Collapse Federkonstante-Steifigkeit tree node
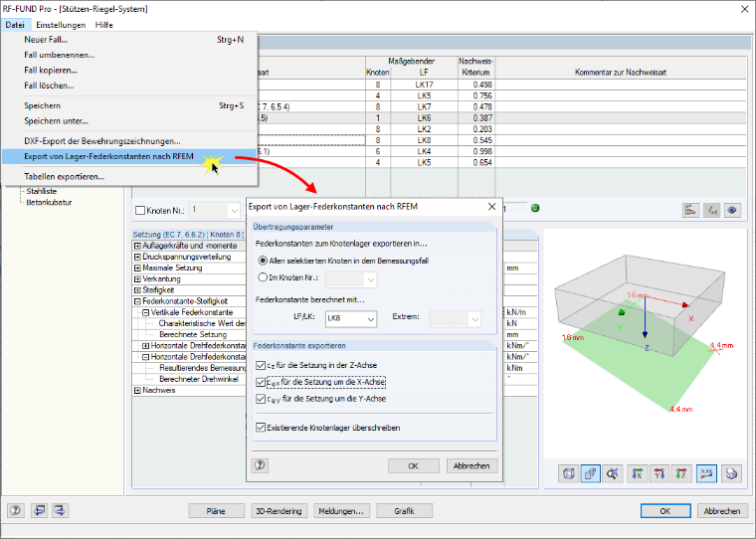Viewport: 756px width, 539px height. (137, 301)
